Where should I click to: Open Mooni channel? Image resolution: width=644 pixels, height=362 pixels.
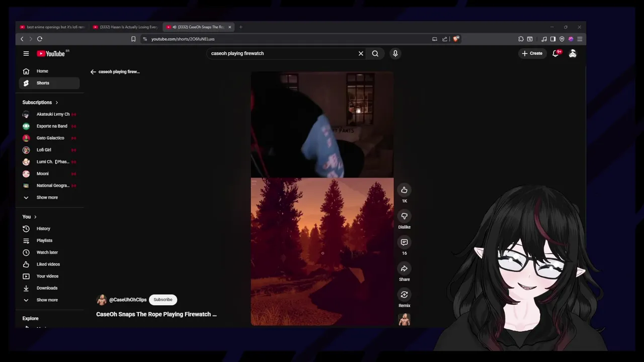[x=49, y=174]
